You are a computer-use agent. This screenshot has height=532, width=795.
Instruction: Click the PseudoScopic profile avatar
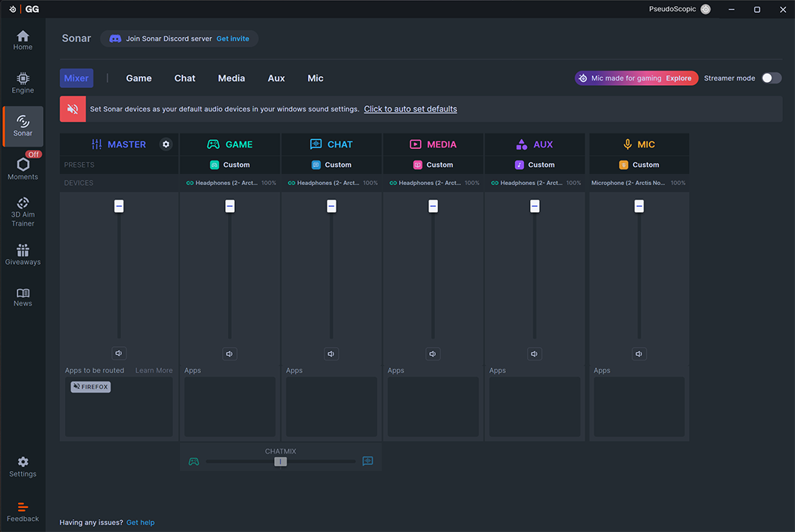(x=705, y=9)
